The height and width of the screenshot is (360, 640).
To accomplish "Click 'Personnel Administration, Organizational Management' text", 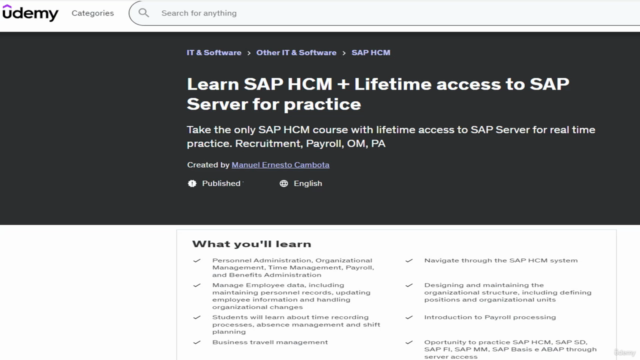I will point(293,268).
